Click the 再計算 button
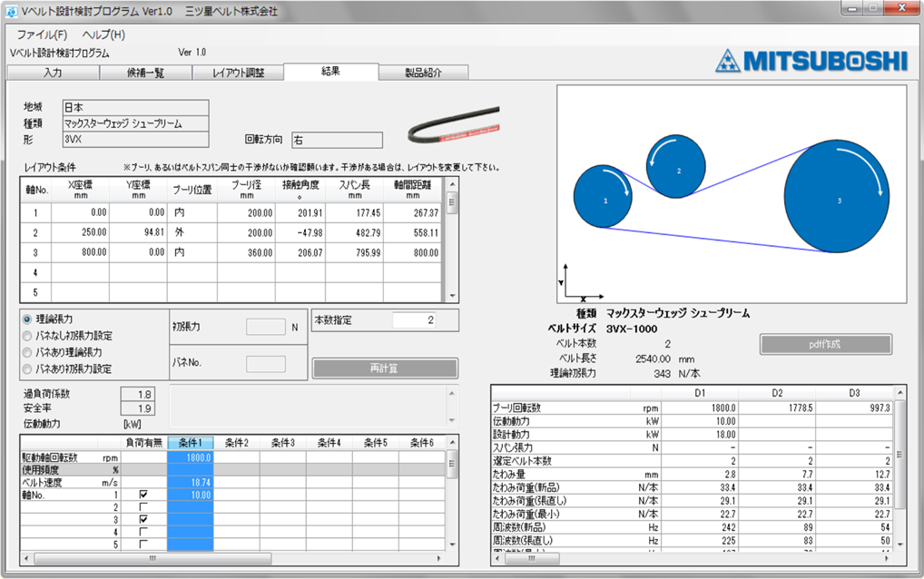 point(385,368)
